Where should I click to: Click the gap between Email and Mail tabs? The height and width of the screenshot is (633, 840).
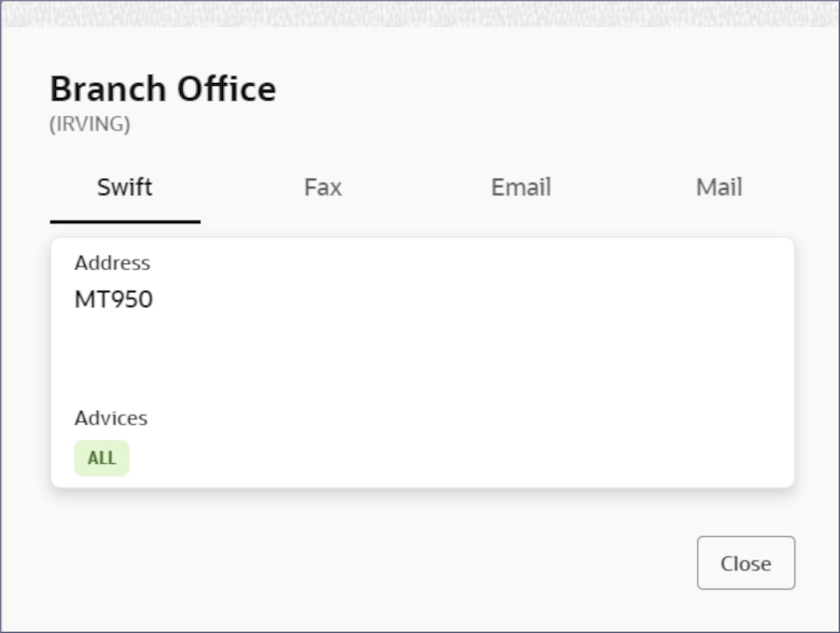pyautogui.click(x=620, y=188)
